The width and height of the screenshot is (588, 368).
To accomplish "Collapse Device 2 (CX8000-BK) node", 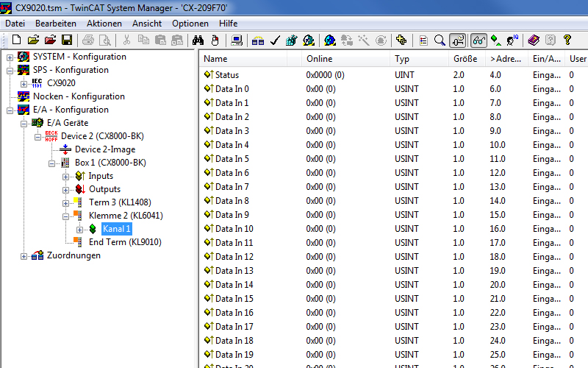I will pyautogui.click(x=37, y=137).
